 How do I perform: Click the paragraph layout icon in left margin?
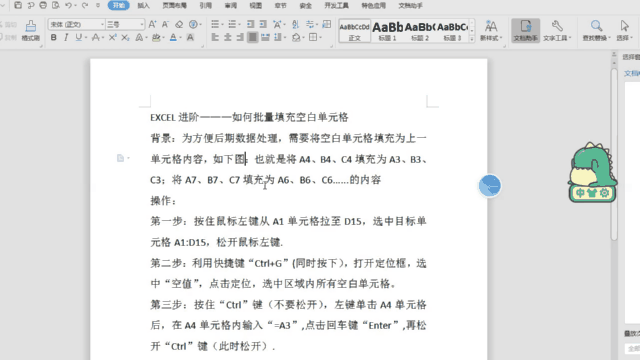pos(120,158)
